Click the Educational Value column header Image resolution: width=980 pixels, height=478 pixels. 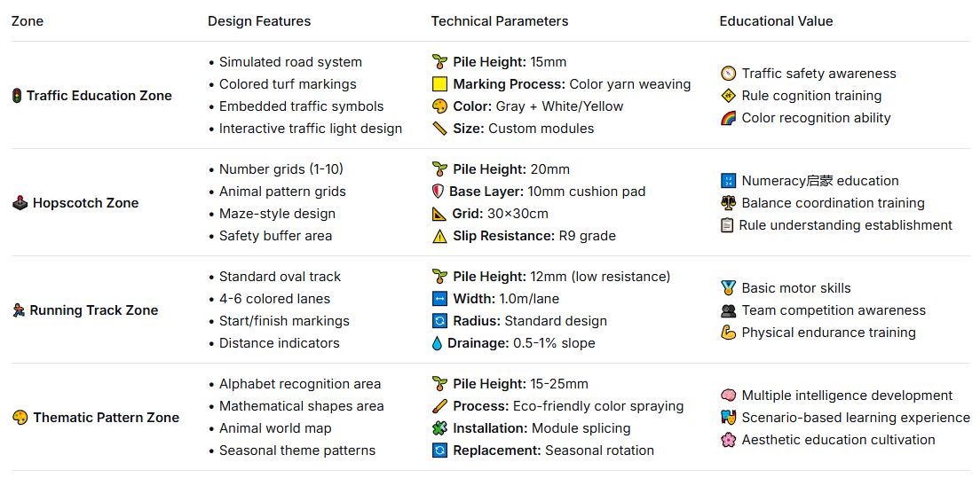[x=776, y=21]
